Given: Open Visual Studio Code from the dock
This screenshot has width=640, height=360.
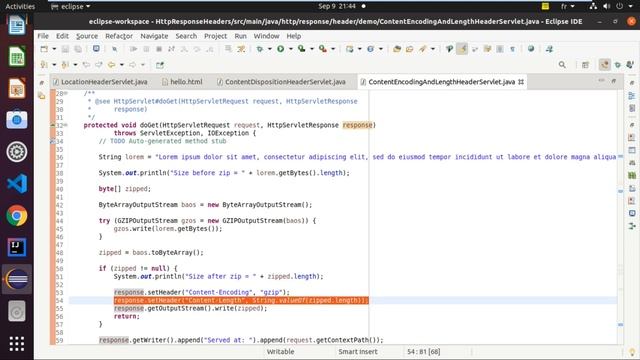Looking at the screenshot, I should [x=17, y=183].
